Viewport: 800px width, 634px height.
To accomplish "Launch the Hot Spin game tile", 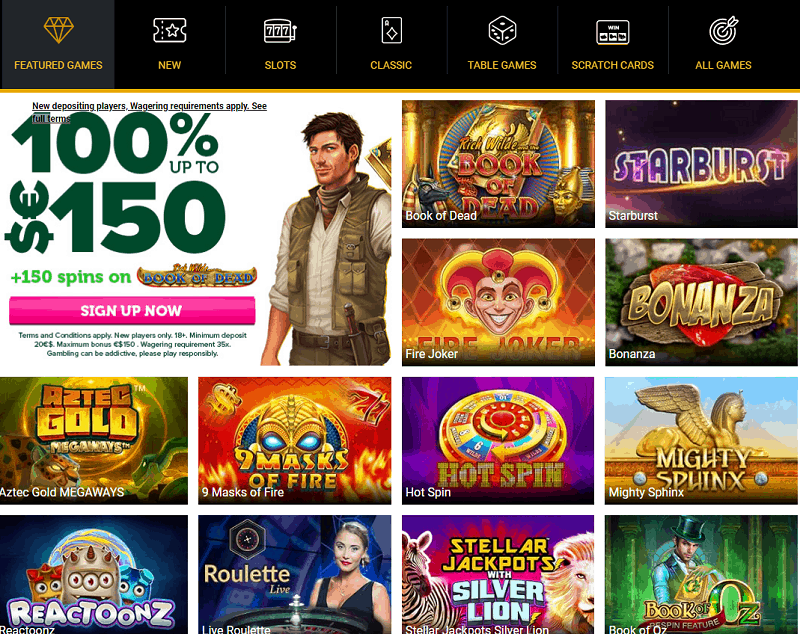I will 498,441.
